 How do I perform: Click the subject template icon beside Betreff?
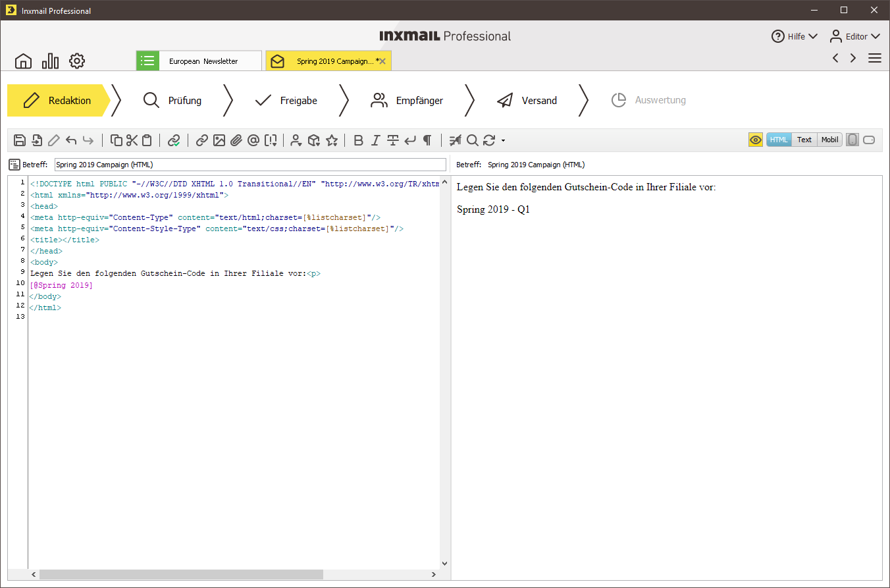click(x=14, y=165)
